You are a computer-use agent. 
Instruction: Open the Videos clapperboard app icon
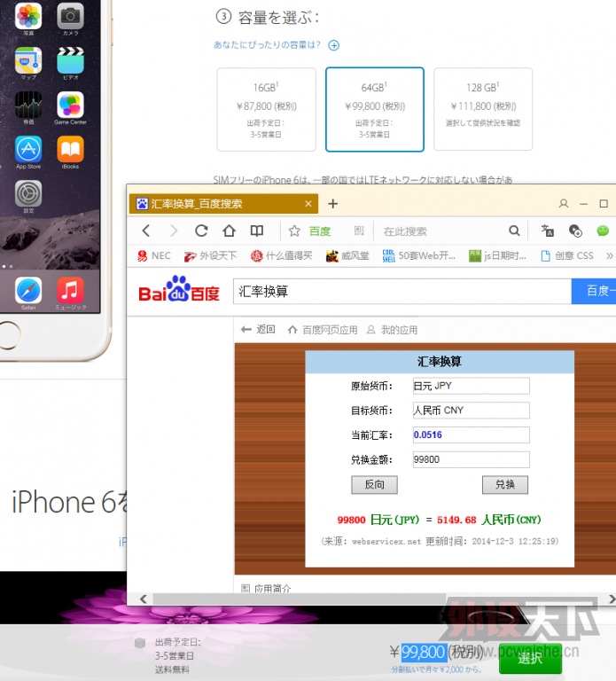click(x=70, y=60)
